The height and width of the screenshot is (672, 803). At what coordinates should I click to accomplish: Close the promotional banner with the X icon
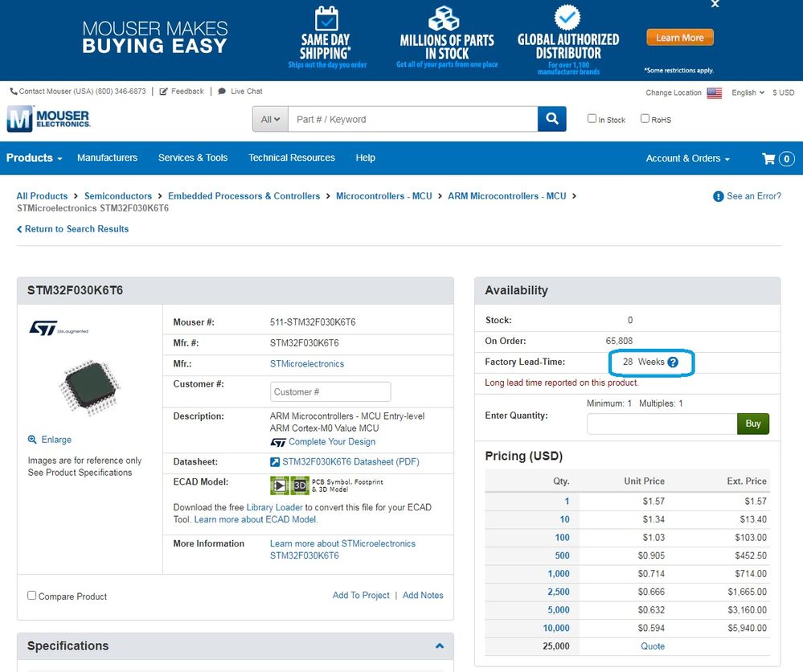[715, 3]
